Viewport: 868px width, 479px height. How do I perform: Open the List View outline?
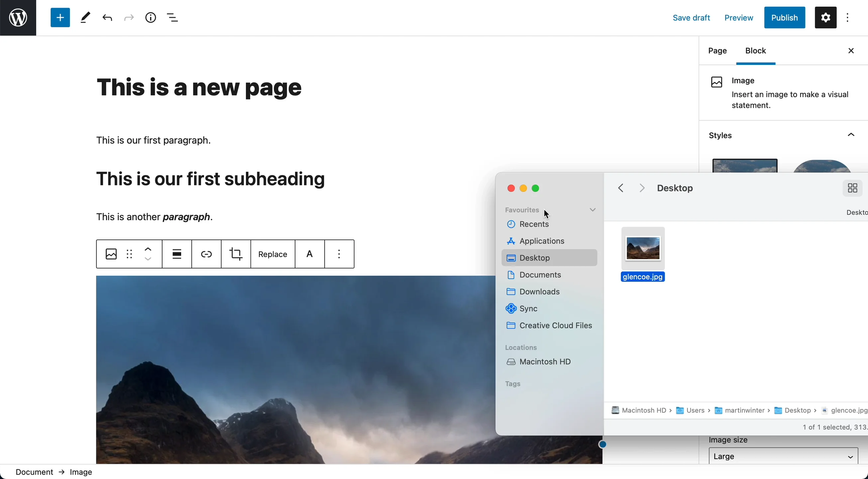click(172, 18)
